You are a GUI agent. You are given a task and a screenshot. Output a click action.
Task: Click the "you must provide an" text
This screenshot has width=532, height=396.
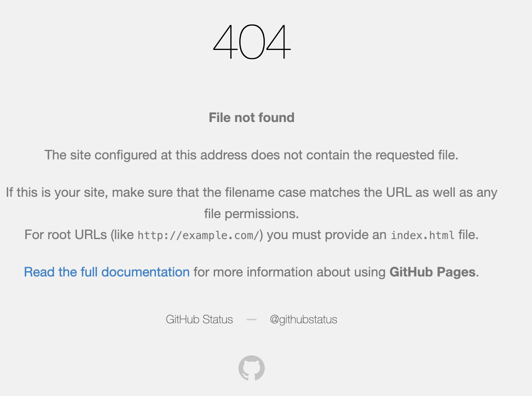tap(327, 235)
